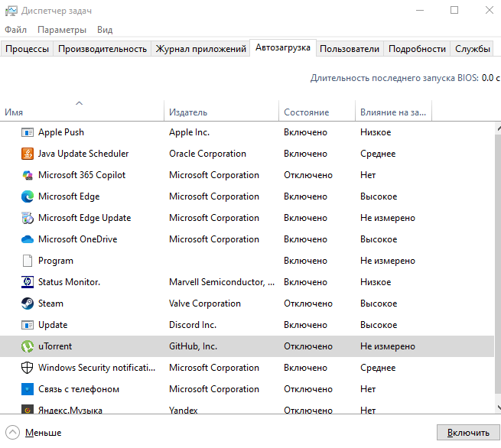
Task: Click the Microsoft 365 Copilot icon
Action: (28, 175)
